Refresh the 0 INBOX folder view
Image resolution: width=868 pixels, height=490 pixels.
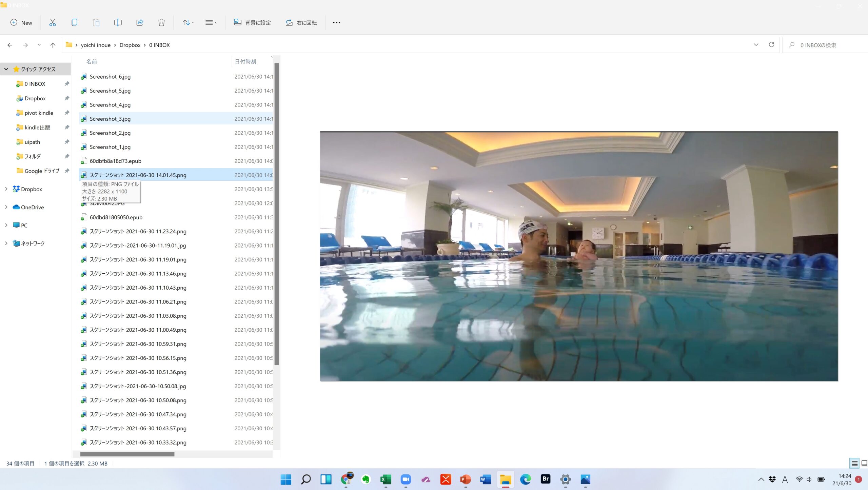point(771,45)
